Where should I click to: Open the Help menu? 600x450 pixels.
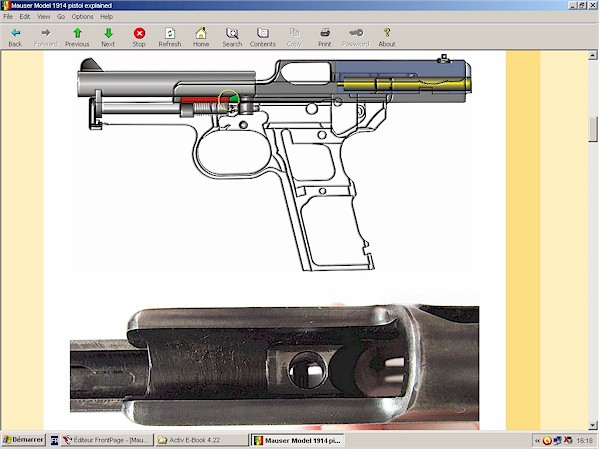pos(106,16)
